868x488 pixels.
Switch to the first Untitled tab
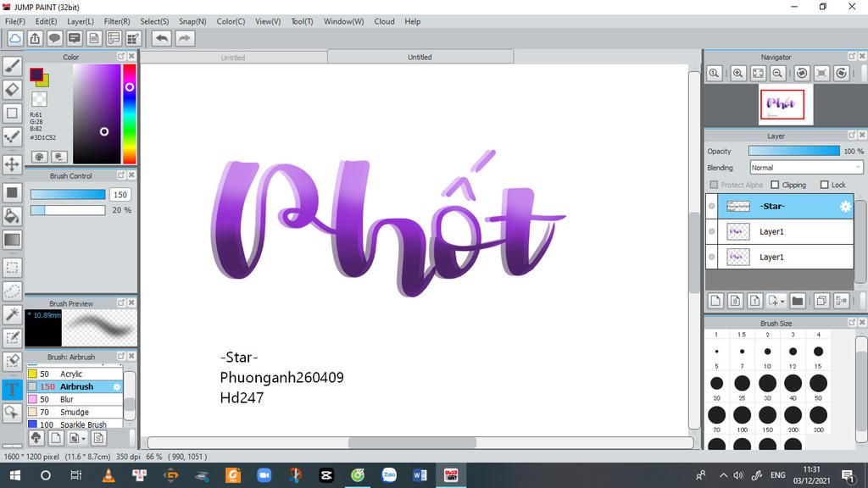[x=233, y=58]
